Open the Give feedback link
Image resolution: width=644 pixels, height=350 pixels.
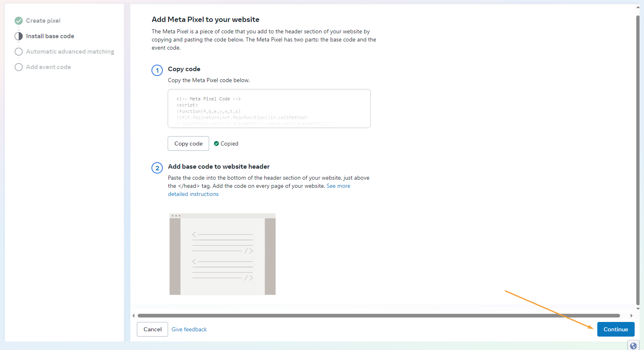pos(189,329)
